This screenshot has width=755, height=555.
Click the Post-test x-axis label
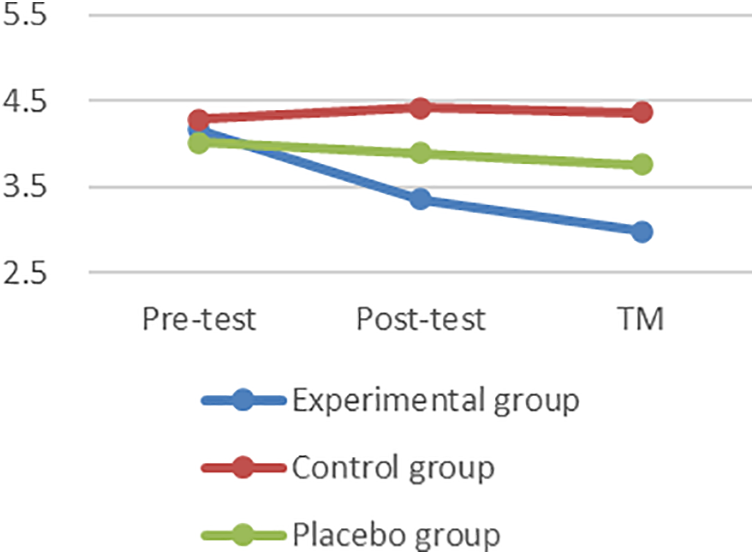420,319
